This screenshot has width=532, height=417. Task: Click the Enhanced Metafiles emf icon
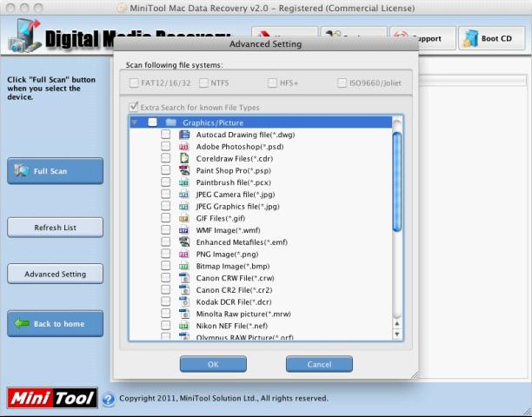[184, 242]
